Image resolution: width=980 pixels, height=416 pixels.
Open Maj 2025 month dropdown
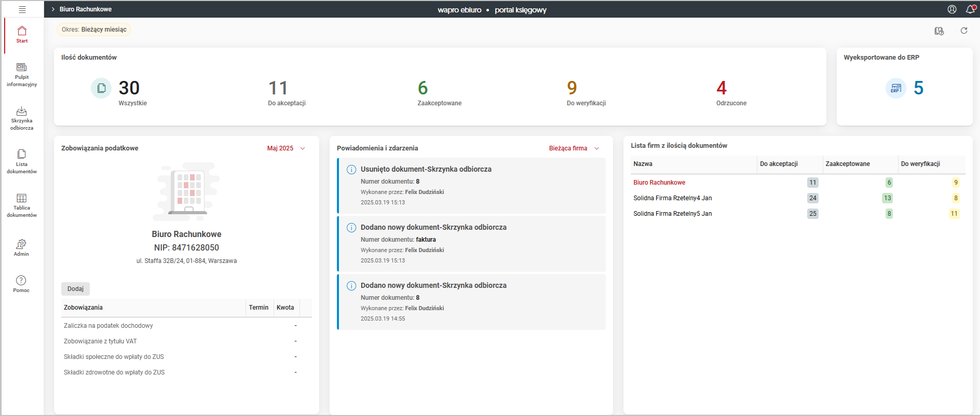(286, 148)
